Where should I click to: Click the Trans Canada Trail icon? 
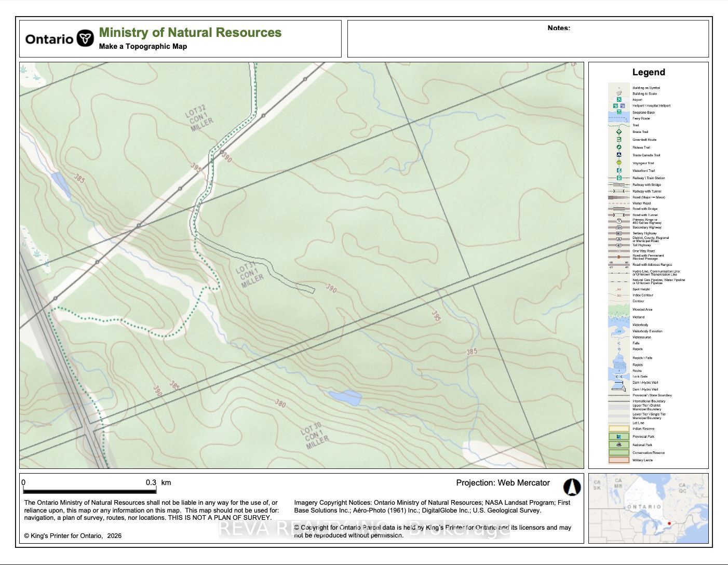tap(619, 155)
